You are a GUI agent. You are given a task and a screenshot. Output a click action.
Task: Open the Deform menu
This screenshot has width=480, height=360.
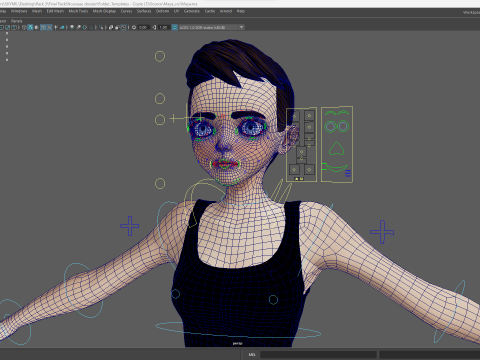point(162,11)
